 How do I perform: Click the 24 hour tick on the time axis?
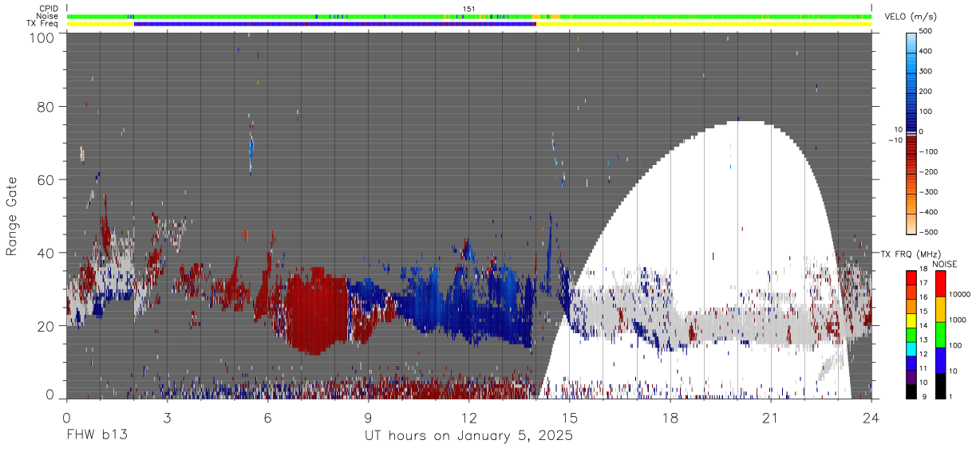click(871, 417)
